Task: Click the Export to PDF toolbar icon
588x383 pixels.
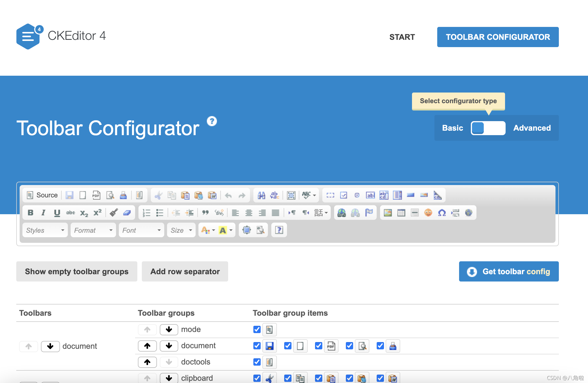Action: [x=96, y=195]
